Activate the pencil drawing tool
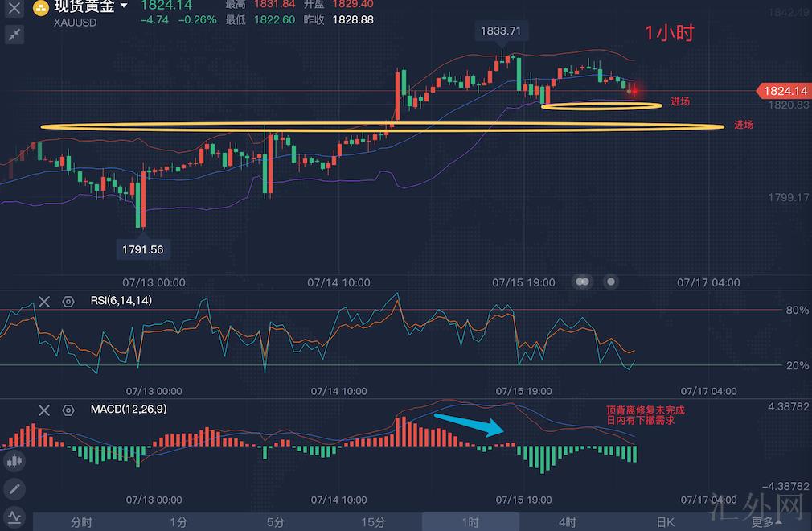The height and width of the screenshot is (531, 812). click(x=15, y=488)
